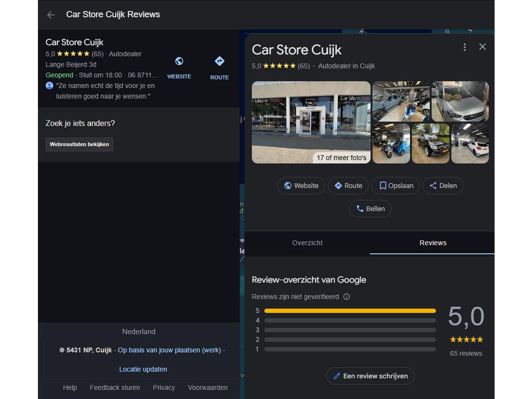Filter by the 5-star rating bar
The width and height of the screenshot is (532, 399).
(350, 311)
